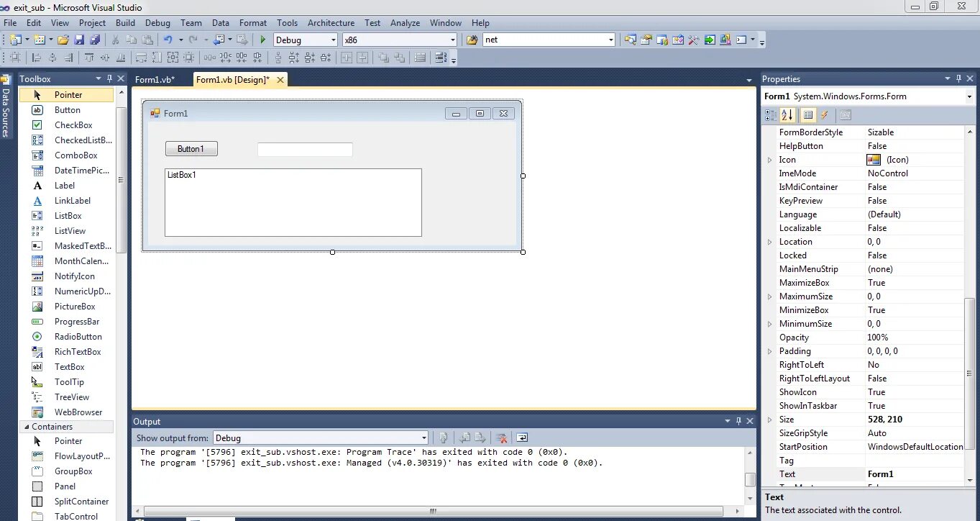Image resolution: width=980 pixels, height=521 pixels.
Task: Click Clear All in the Output toolbar
Action: coord(503,438)
